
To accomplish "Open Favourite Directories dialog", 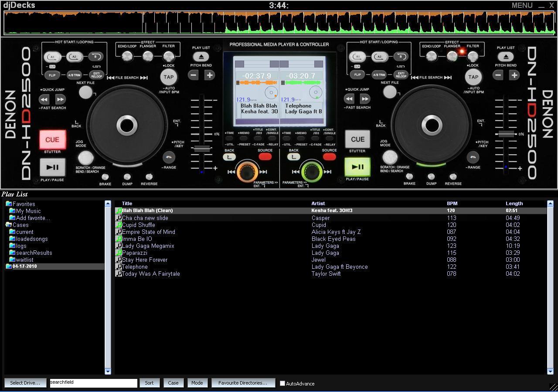I will click(243, 383).
